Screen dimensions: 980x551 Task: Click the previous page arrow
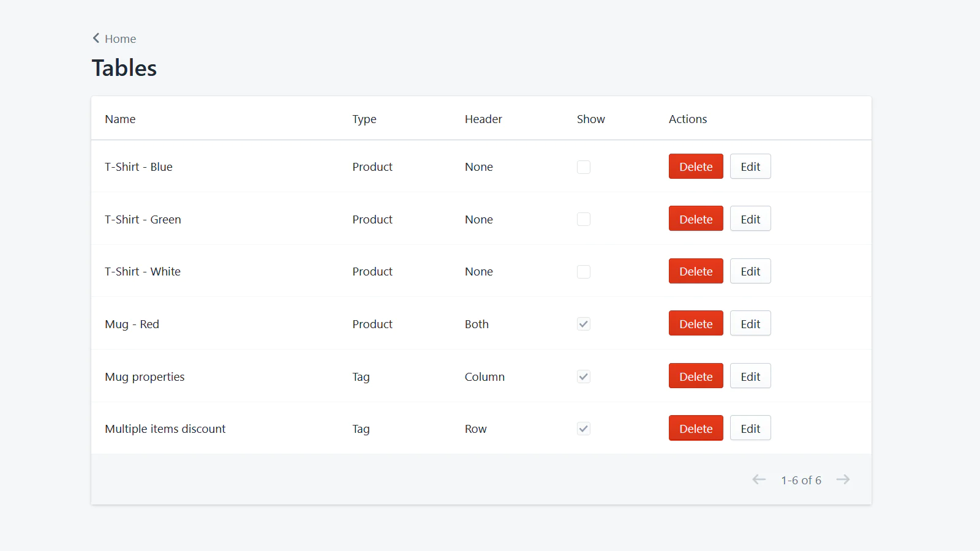pos(759,479)
